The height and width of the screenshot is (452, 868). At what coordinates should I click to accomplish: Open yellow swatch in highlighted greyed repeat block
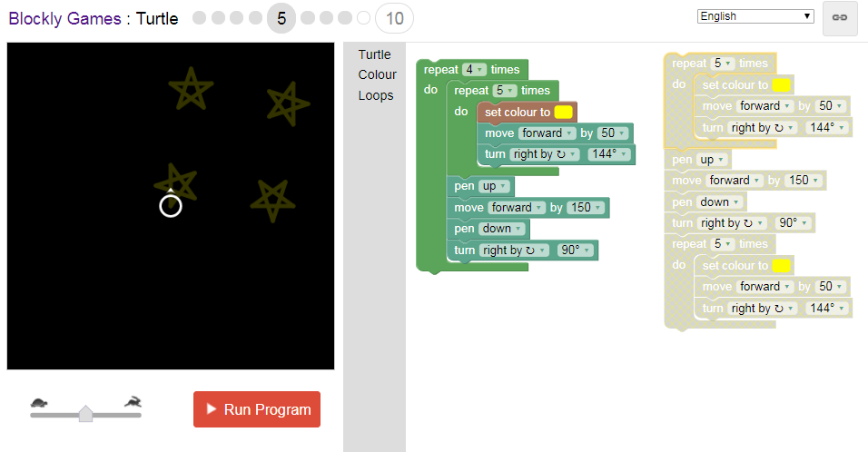(781, 85)
